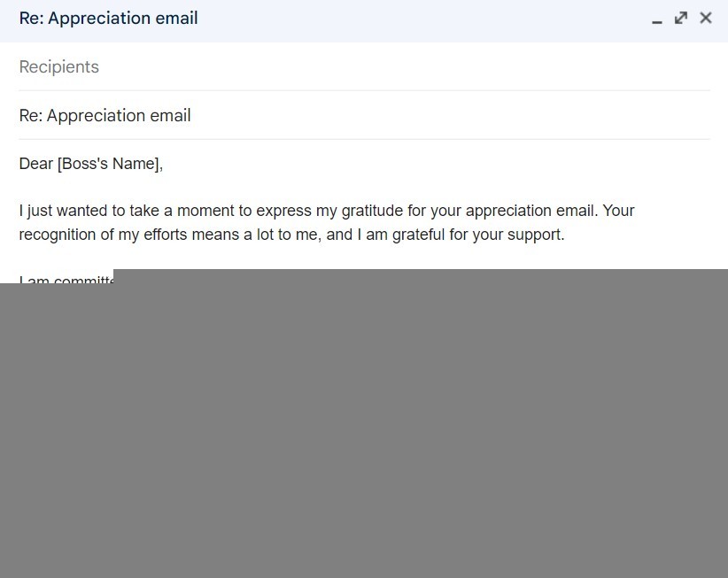This screenshot has height=578, width=728.
Task: Expand compose window to full screen
Action: (681, 18)
